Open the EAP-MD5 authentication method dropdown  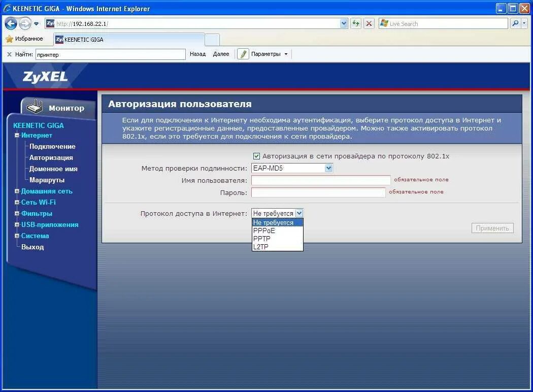(292, 168)
